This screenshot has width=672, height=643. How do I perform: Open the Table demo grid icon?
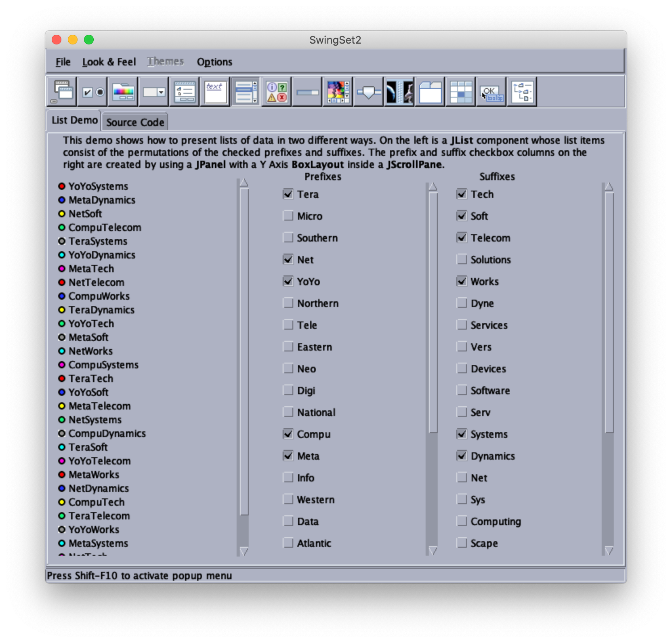pyautogui.click(x=461, y=92)
